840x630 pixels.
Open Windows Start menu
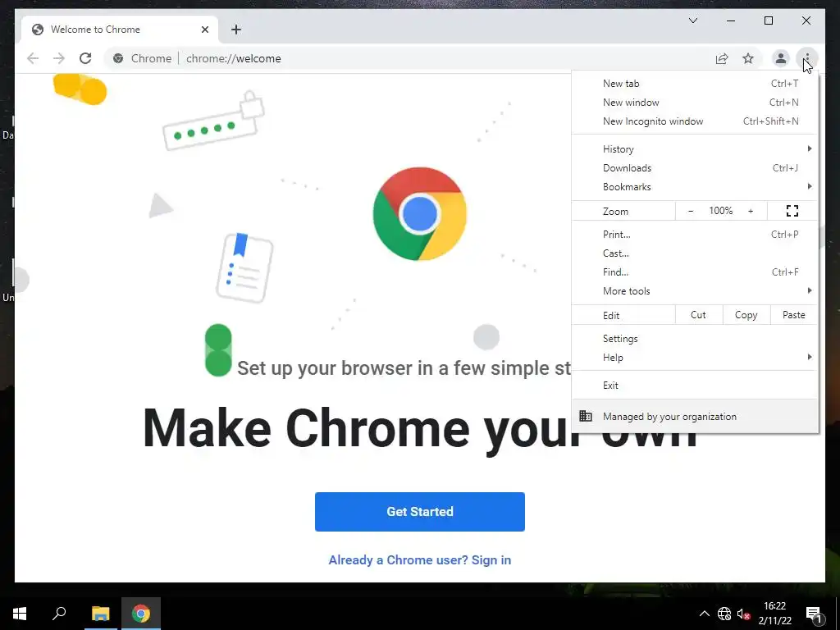point(20,614)
